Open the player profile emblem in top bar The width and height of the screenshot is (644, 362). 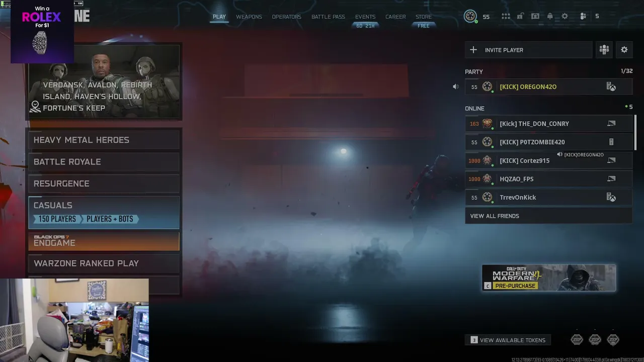[x=470, y=17]
